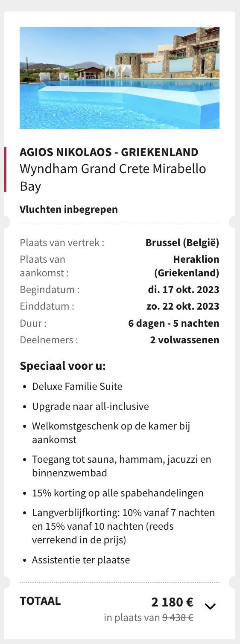
Task: Click the end date zo. 22 okt. 2023
Action: coord(183,306)
